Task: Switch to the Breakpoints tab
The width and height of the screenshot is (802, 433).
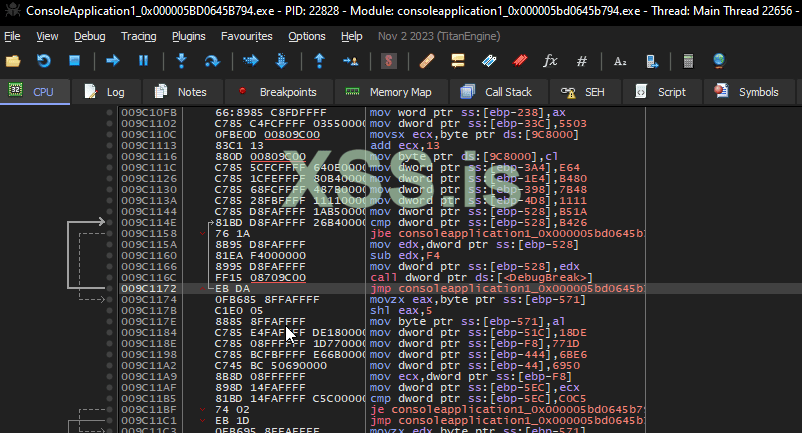Action: pyautogui.click(x=279, y=92)
